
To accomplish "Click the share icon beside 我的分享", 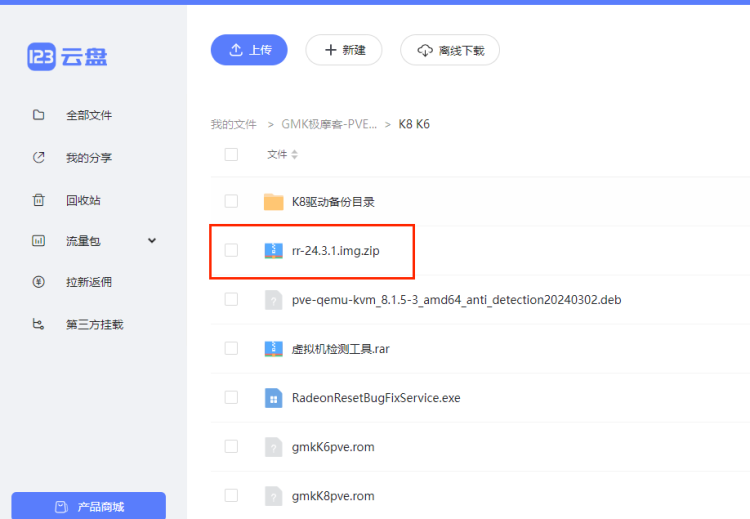I will (39, 157).
